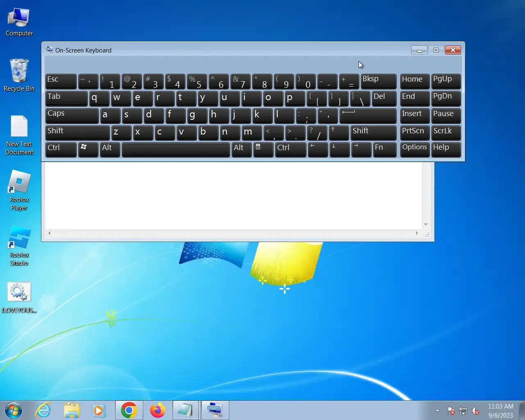Click the Tab key
525x420 pixels.
[67, 99]
